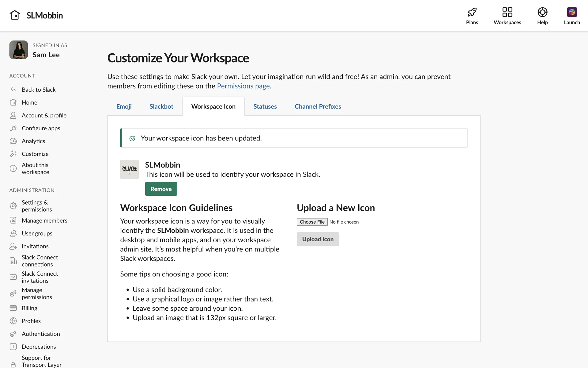Click the Billing card icon
Image resolution: width=588 pixels, height=368 pixels.
pos(13,308)
